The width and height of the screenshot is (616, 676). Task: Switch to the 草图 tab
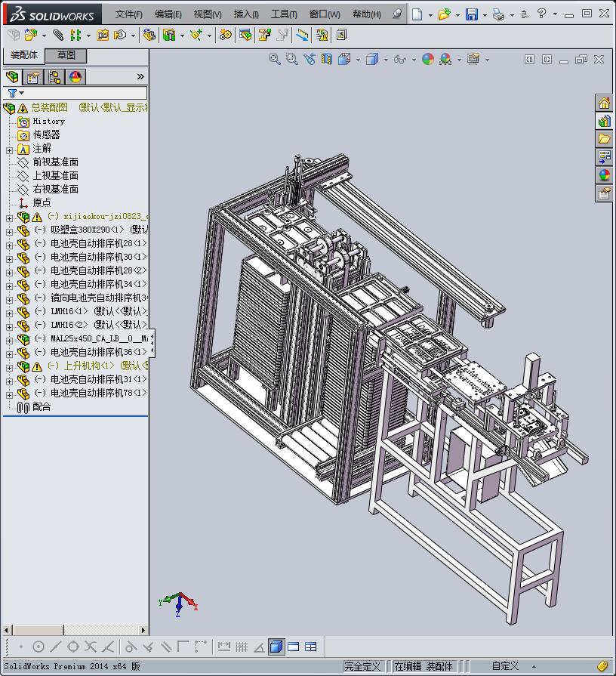(66, 55)
